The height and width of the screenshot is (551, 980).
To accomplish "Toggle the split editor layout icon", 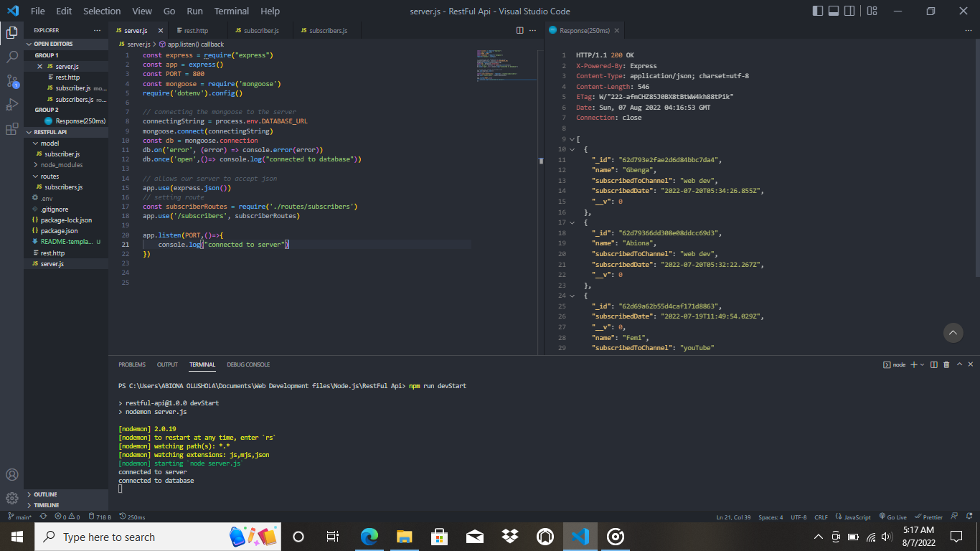I will click(x=519, y=30).
